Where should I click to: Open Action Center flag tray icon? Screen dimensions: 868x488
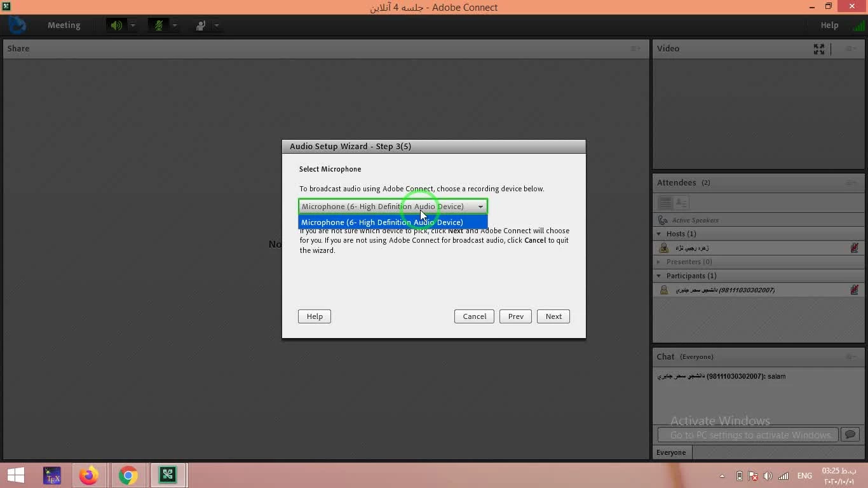pos(753,476)
